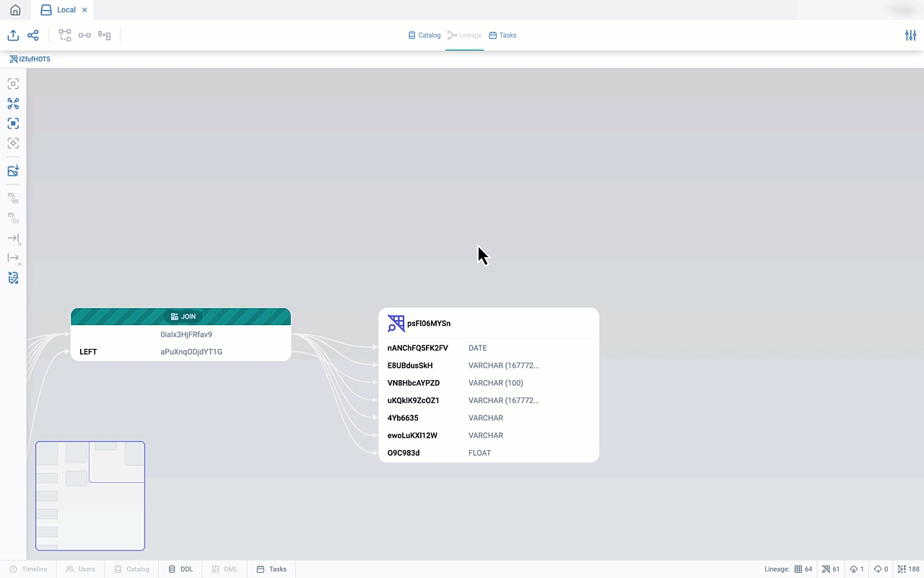Open the settings sliders icon at top right

(x=910, y=35)
